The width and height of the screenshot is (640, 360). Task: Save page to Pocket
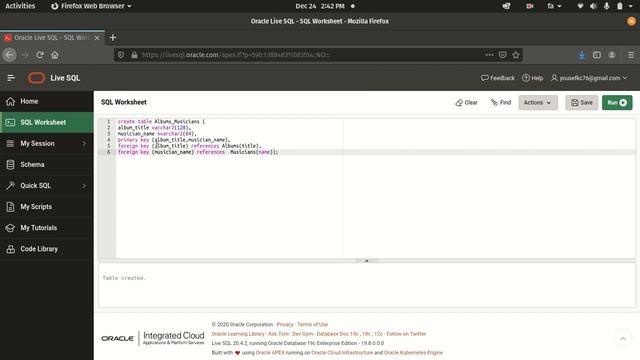pyautogui.click(x=502, y=55)
